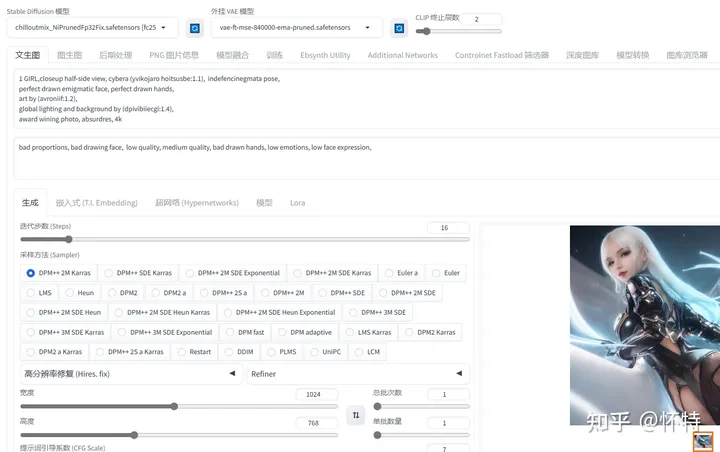The height and width of the screenshot is (452, 720).
Task: Open the 模型融合 tab
Action: point(232,55)
